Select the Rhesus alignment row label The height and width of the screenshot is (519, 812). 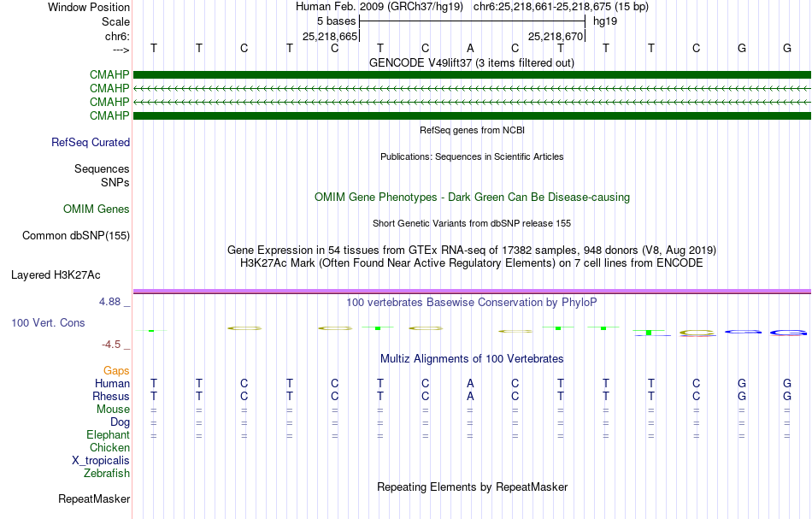(x=111, y=396)
